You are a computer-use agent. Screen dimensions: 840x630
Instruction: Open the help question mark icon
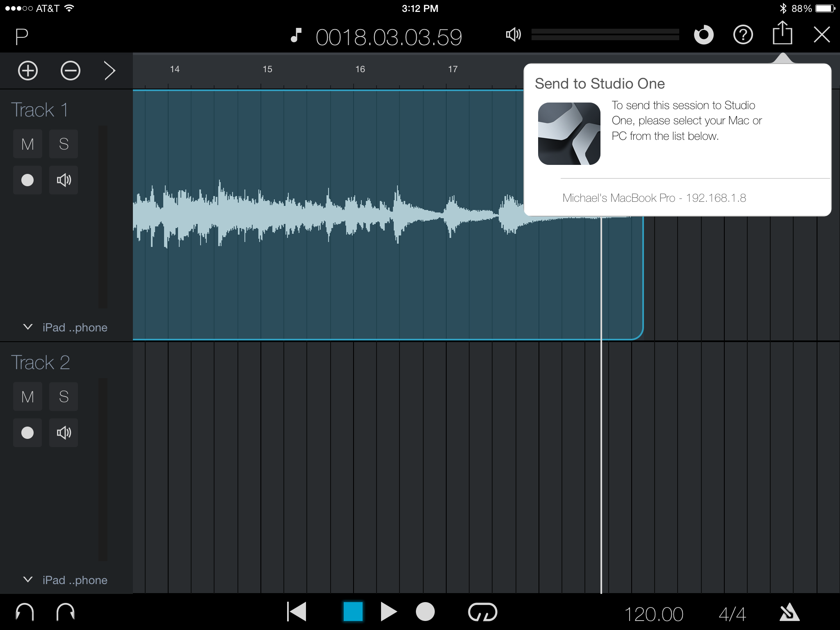tap(743, 35)
